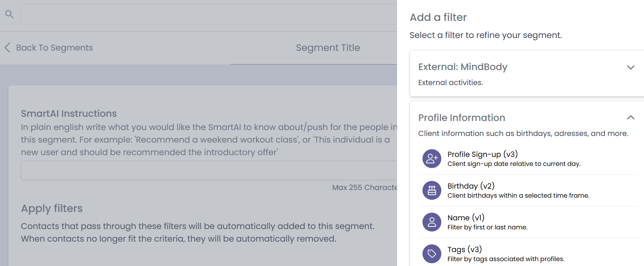
Task: Click the Back To Segments link
Action: [54, 48]
